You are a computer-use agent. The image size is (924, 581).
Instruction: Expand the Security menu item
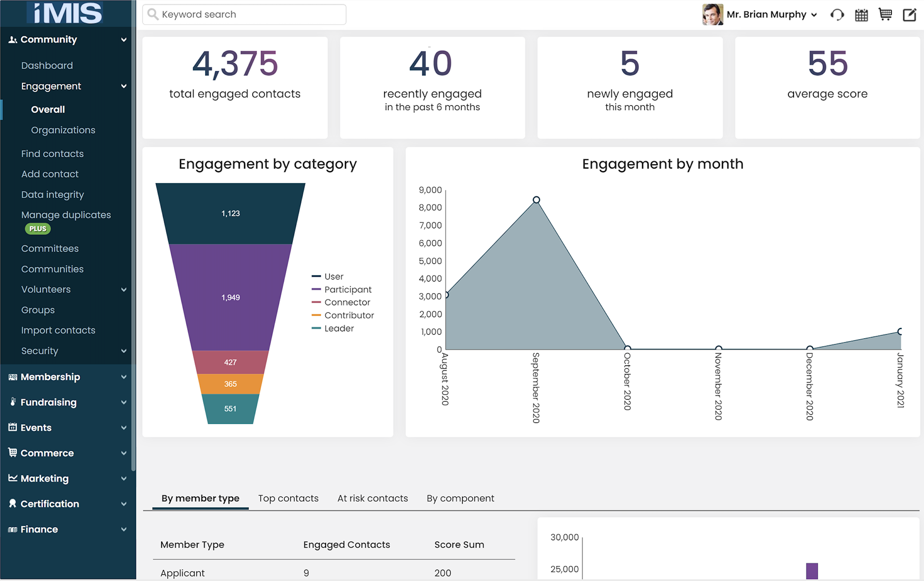[123, 351]
